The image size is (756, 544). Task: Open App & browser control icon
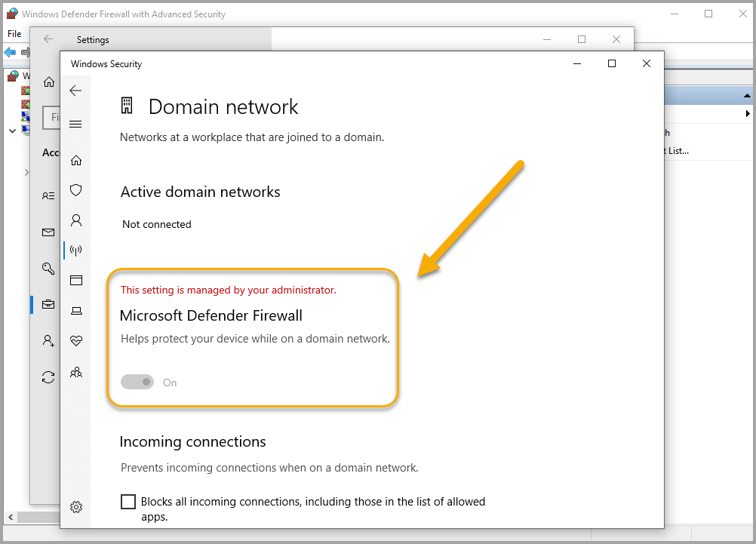pyautogui.click(x=75, y=281)
